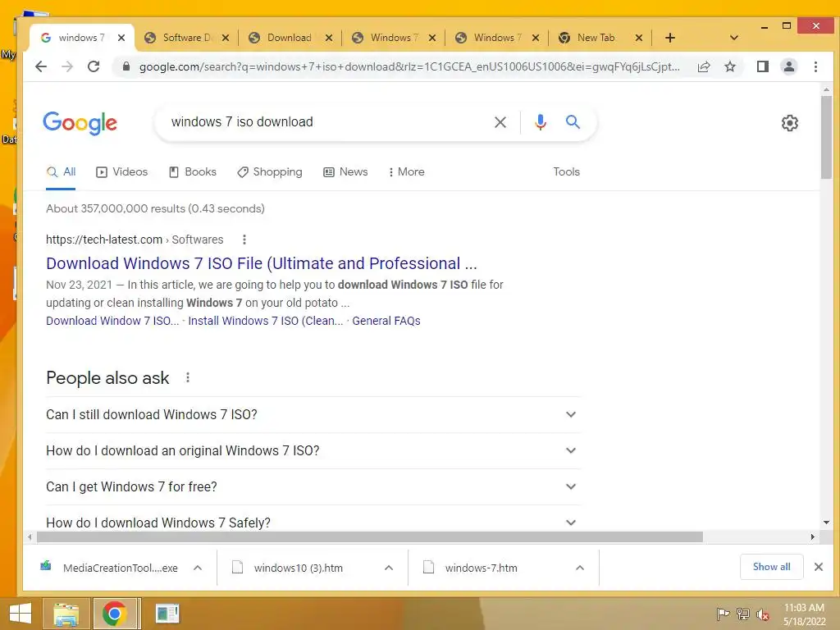Switch to Shopping results

(x=270, y=172)
